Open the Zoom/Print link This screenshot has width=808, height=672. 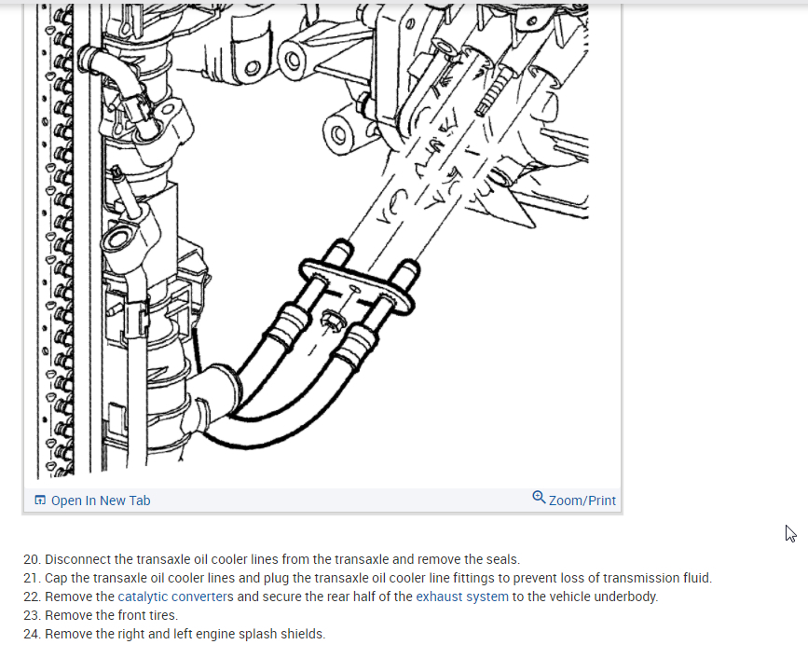click(x=582, y=501)
